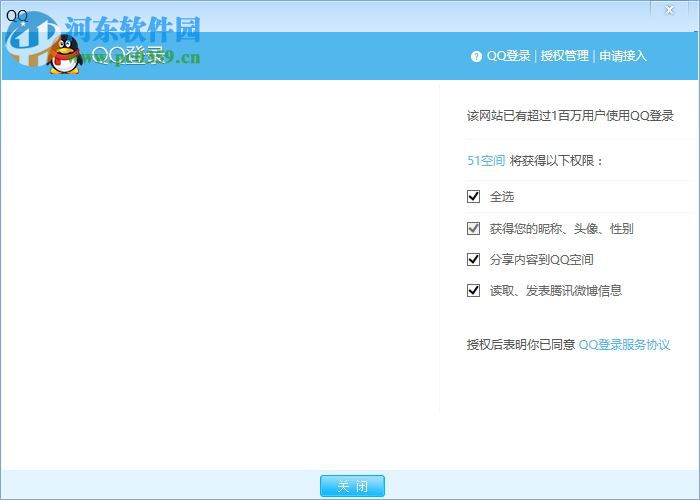Click the text 授权后表明你已同意
This screenshot has height=500, width=700.
point(521,345)
